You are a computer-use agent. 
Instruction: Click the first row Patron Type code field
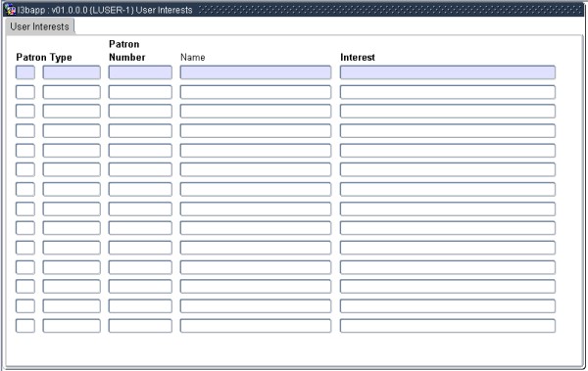click(25, 72)
